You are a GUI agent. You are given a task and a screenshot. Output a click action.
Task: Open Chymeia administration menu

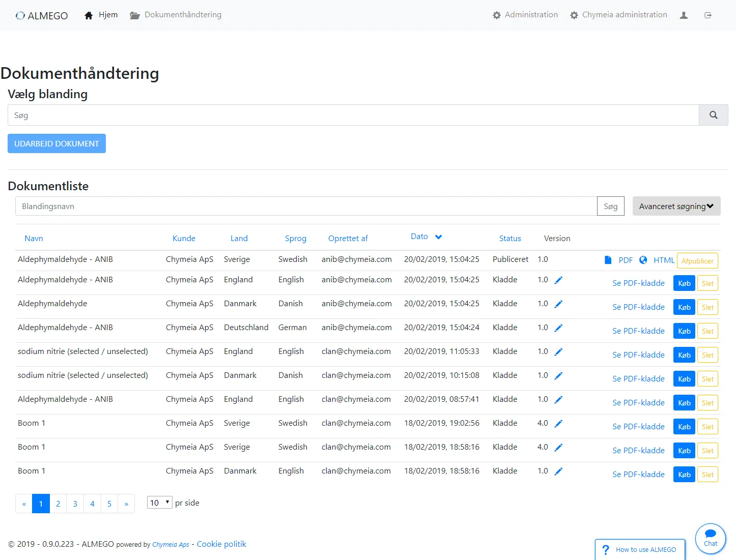tap(618, 15)
